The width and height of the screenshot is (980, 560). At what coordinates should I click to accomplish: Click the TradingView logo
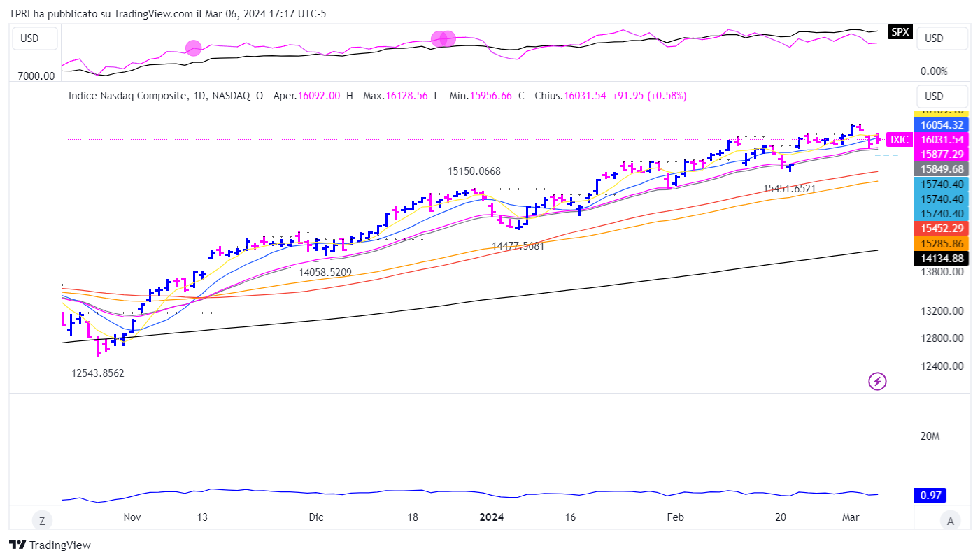coord(50,545)
